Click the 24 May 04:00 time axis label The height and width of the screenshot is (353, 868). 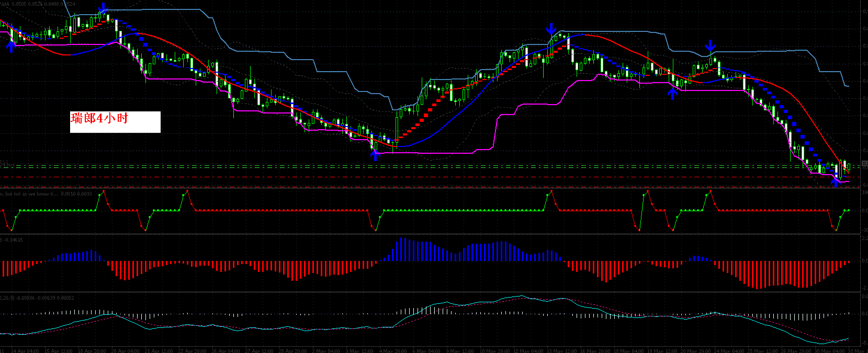(x=730, y=351)
